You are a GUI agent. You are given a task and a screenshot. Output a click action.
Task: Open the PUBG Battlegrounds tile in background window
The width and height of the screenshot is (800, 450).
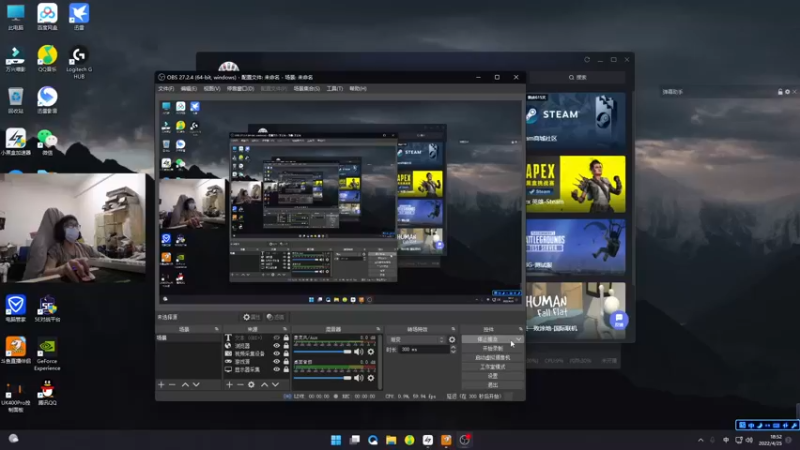[576, 247]
